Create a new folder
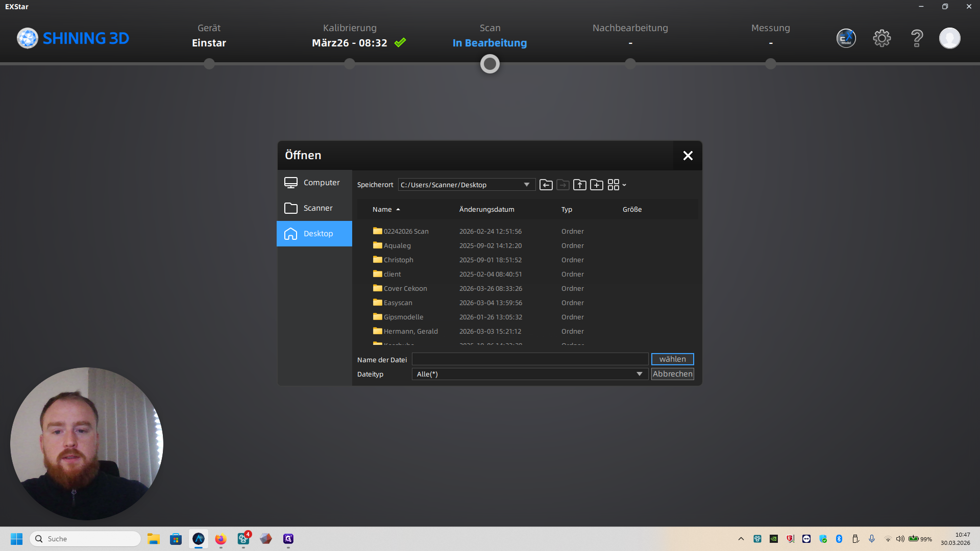The width and height of the screenshot is (980, 551). click(596, 185)
